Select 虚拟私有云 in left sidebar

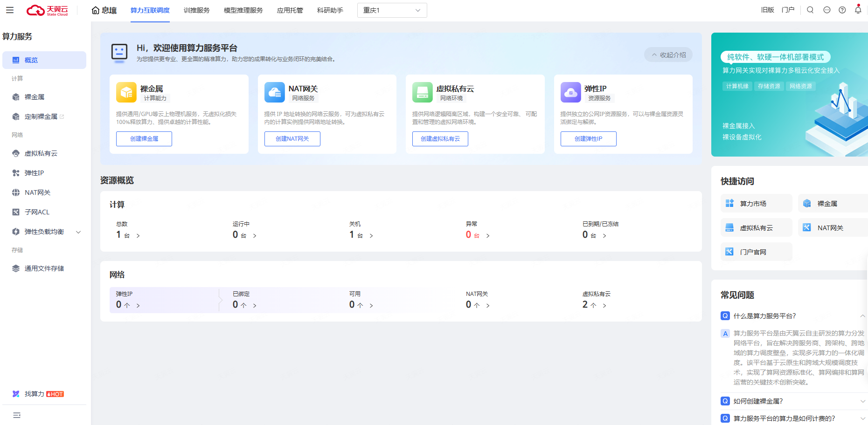pyautogui.click(x=41, y=153)
